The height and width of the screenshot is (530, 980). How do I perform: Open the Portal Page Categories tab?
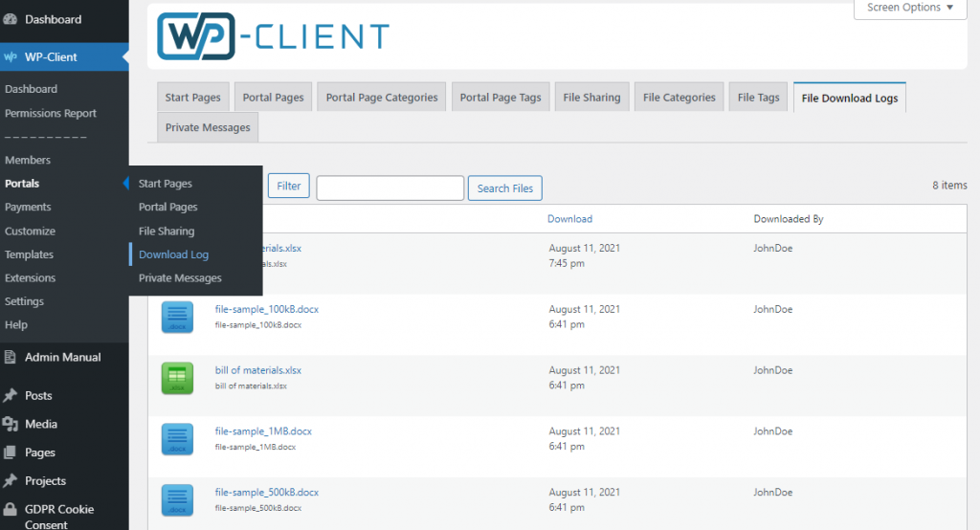382,97
